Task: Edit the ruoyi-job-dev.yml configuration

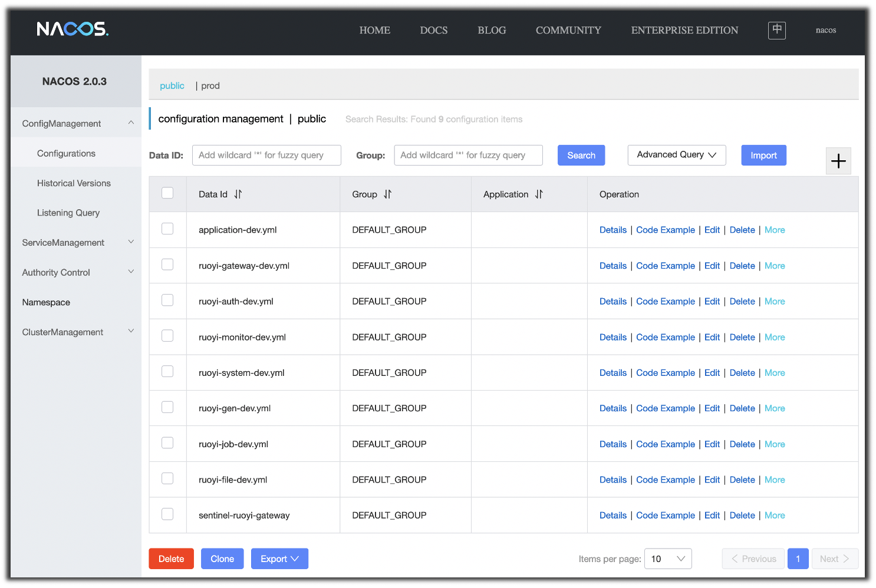Action: (x=712, y=444)
